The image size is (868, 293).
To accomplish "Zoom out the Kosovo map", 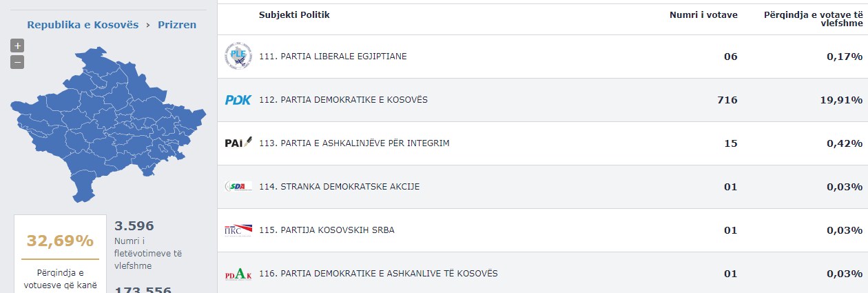I will click(18, 62).
